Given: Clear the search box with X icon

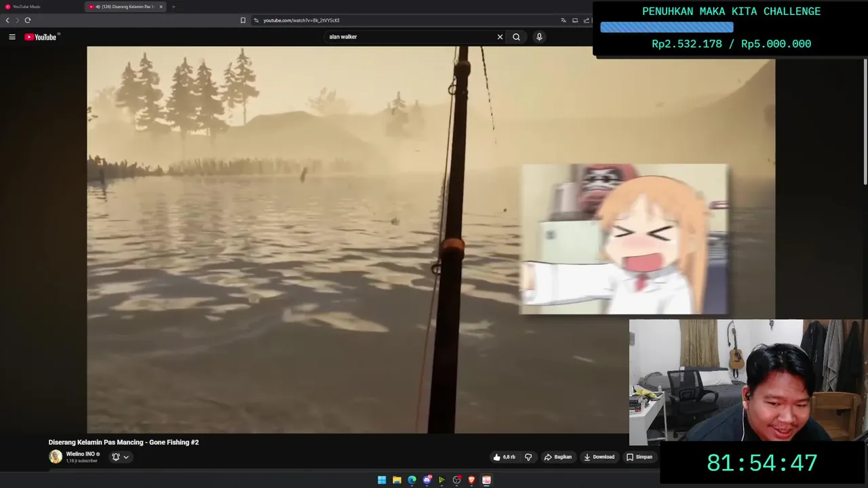Looking at the screenshot, I should click(500, 37).
